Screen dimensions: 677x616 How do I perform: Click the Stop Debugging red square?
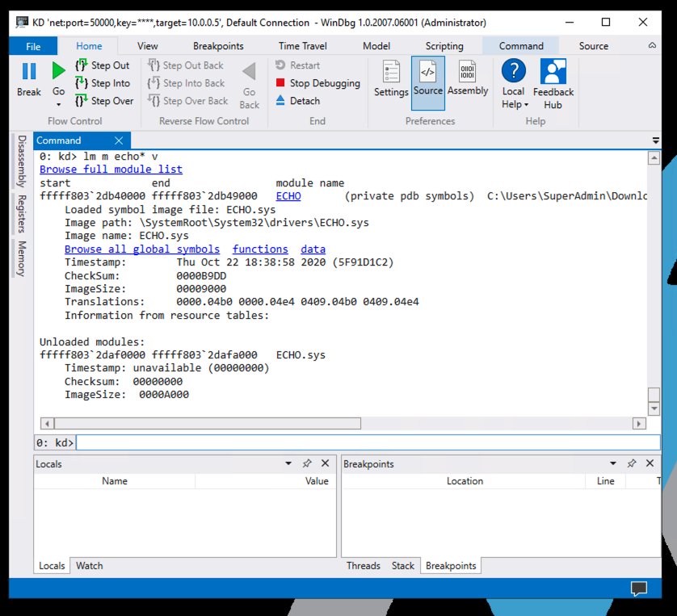click(280, 83)
